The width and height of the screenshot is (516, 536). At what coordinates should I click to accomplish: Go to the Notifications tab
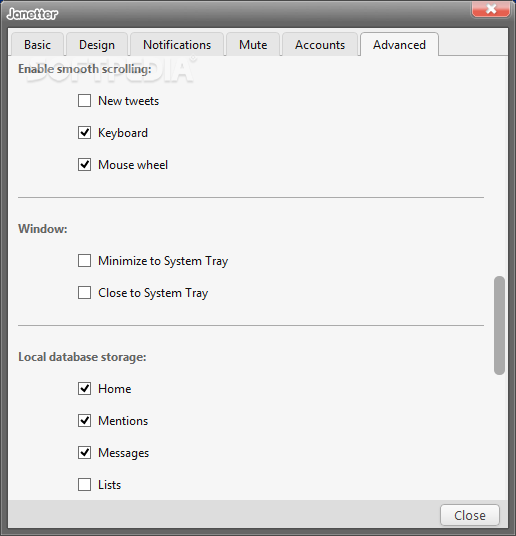click(177, 44)
